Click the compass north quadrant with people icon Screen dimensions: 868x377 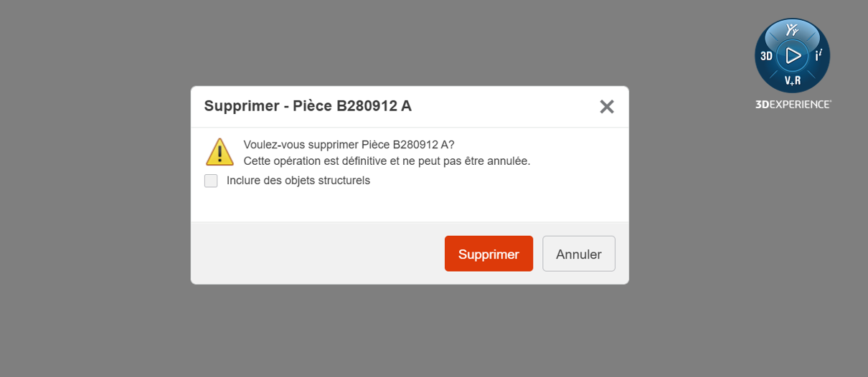pos(792,31)
